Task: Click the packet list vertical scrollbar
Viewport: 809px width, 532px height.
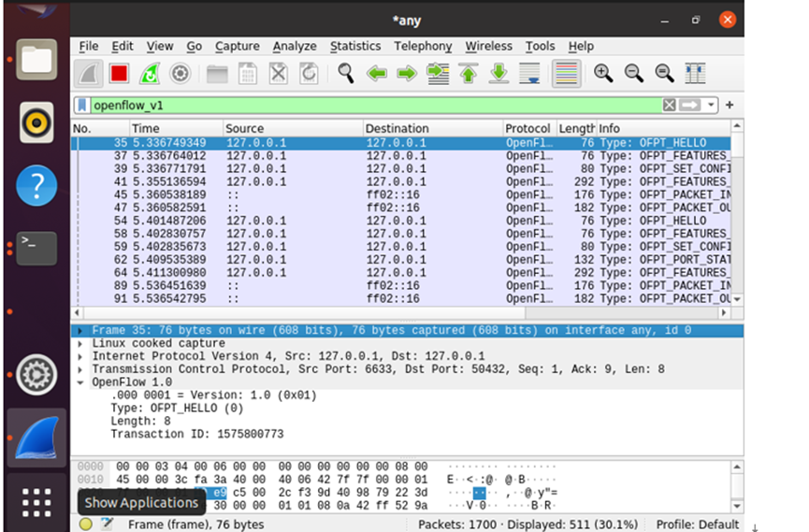Action: tap(737, 215)
